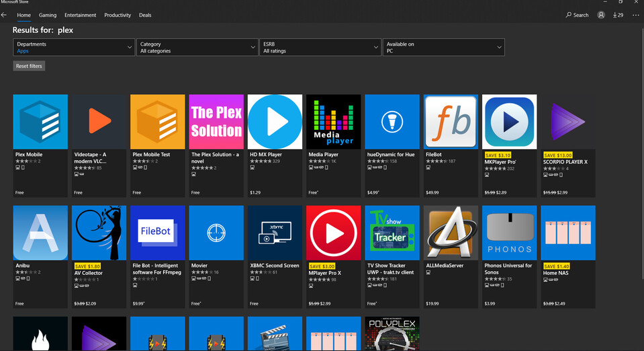Viewport: 644px width, 351px height.
Task: Click the SAVE $1.80 badge on AV Collector
Action: click(x=87, y=266)
